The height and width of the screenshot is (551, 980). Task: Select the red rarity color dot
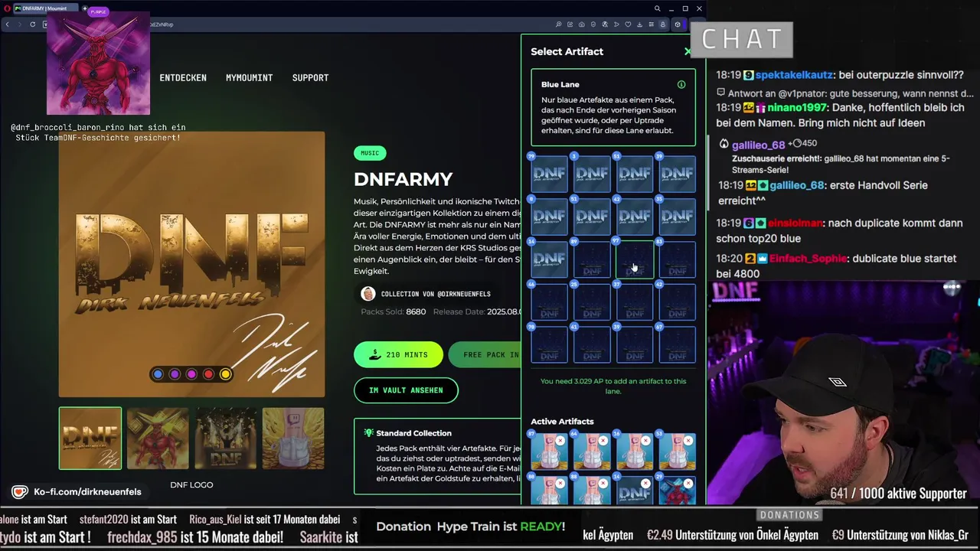(x=208, y=374)
